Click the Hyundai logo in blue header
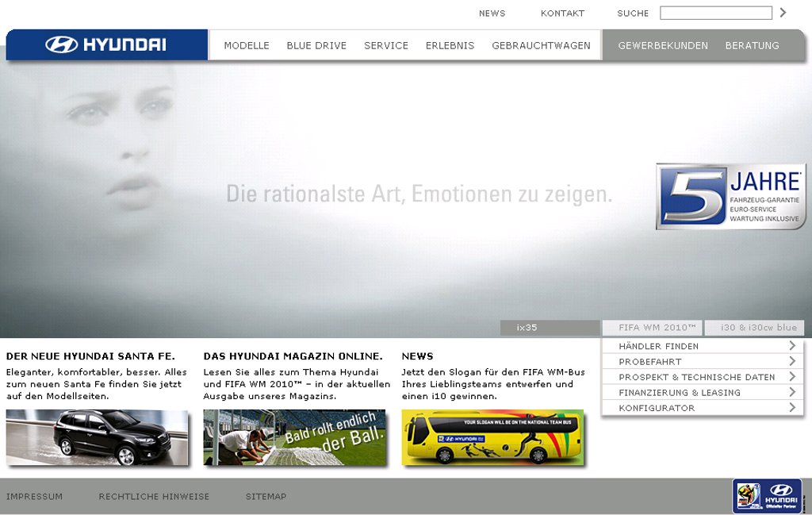Screen dimensions: 812x515 click(105, 44)
